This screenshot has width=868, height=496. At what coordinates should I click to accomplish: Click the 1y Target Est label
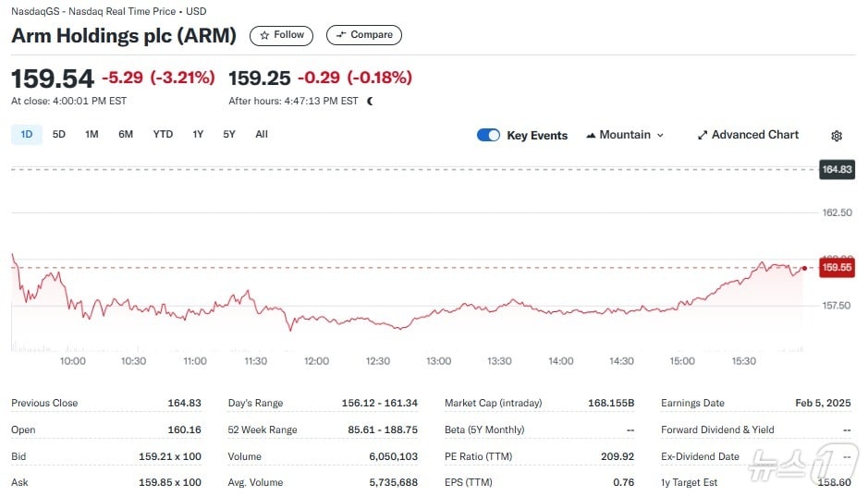click(690, 482)
